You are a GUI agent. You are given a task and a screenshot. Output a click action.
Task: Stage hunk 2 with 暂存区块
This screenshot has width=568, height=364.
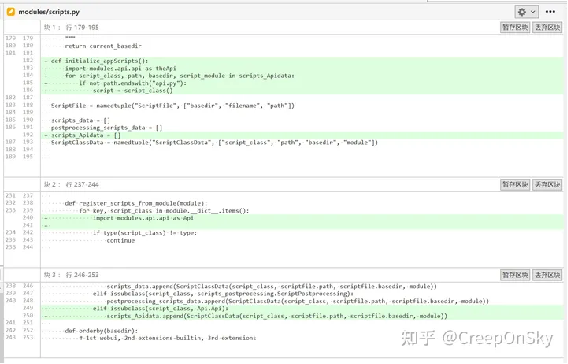coord(515,184)
